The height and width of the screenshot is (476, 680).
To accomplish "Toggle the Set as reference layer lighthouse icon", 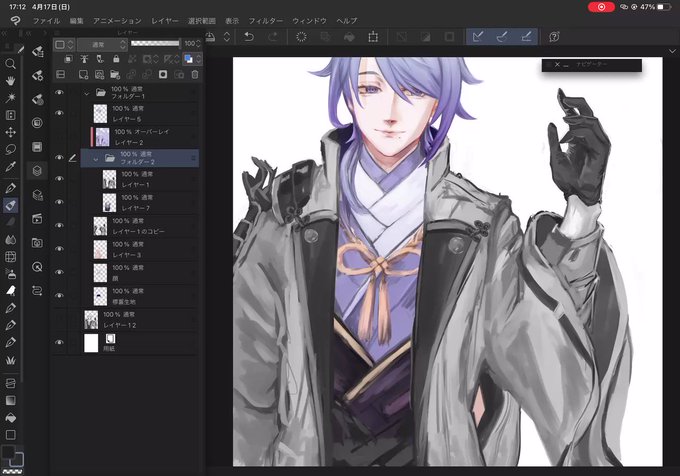I will [84, 59].
